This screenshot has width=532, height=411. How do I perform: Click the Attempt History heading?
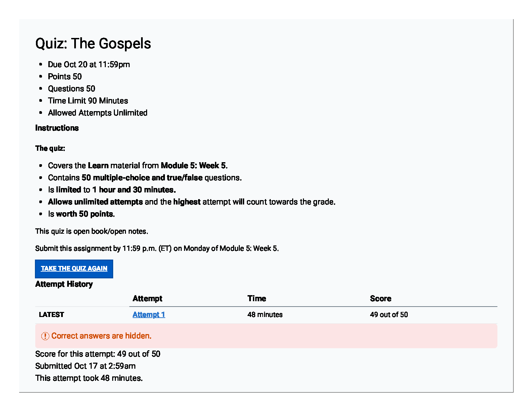tap(64, 284)
